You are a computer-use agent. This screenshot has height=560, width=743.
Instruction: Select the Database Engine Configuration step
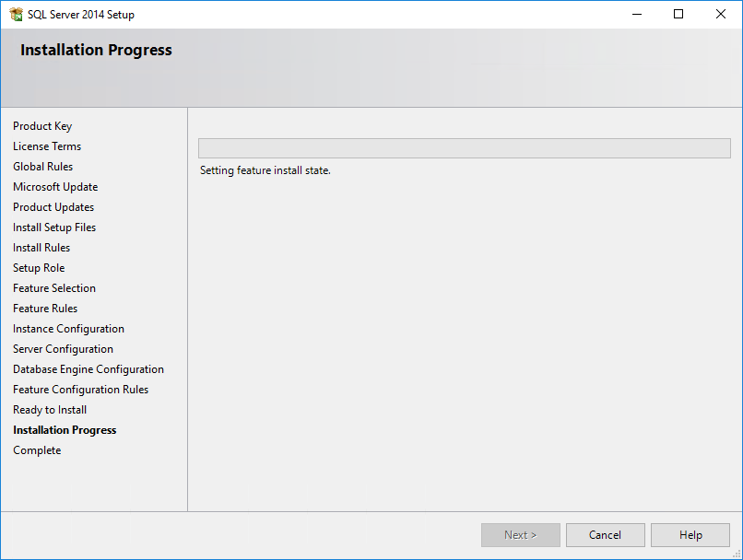pyautogui.click(x=88, y=369)
